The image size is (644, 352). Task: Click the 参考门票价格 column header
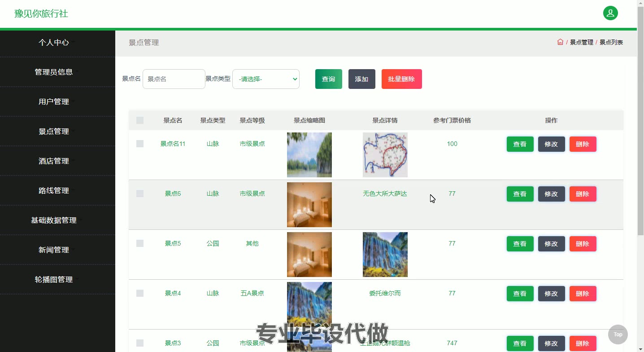(452, 120)
